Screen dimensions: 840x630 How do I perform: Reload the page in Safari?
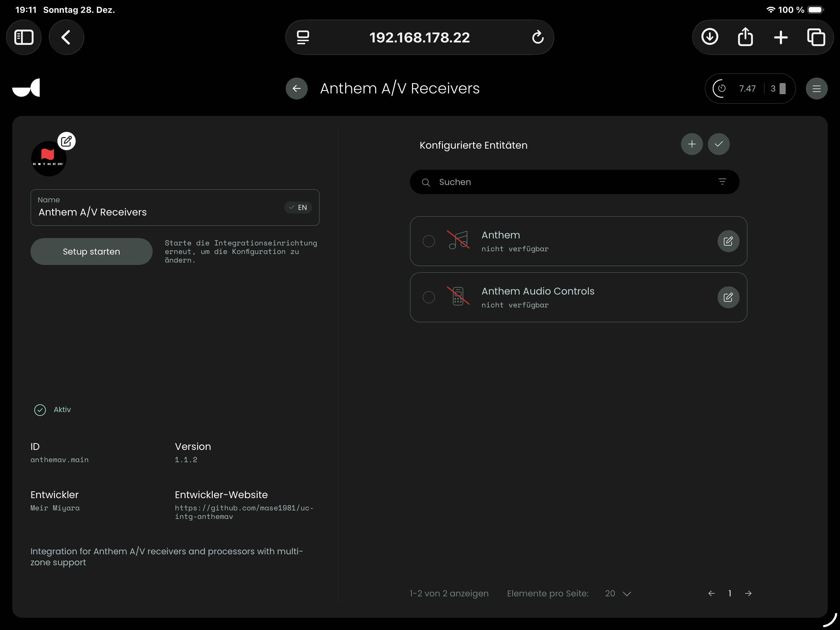tap(538, 37)
